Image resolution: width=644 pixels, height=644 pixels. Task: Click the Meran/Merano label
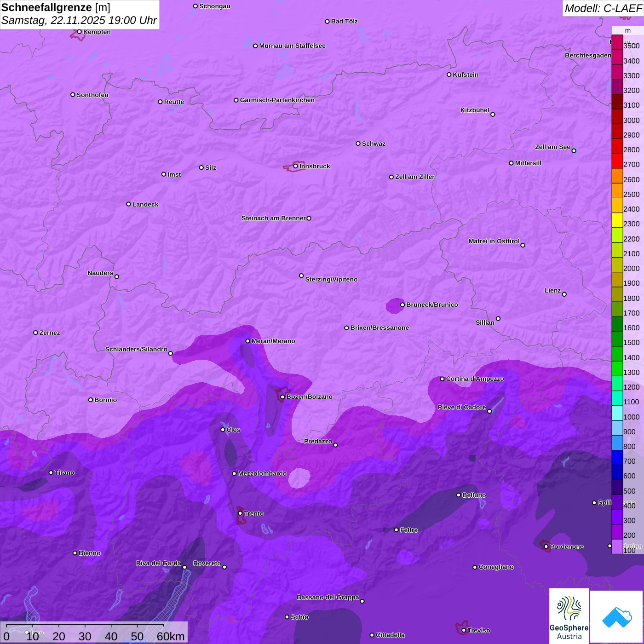[x=273, y=341]
